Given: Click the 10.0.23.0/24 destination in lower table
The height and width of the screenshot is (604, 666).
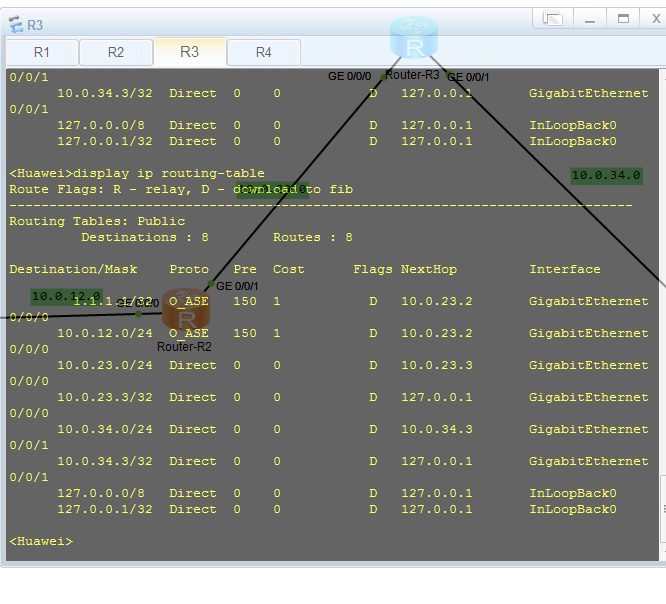Looking at the screenshot, I should (x=105, y=365).
